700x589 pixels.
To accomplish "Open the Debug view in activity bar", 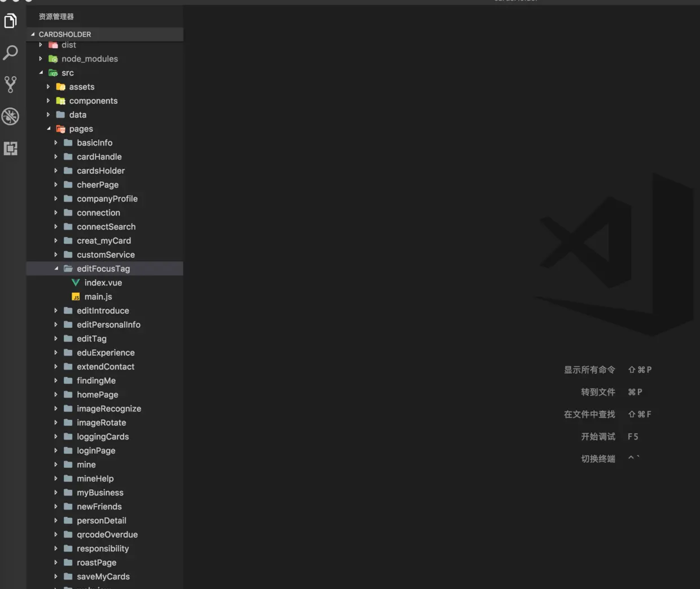I will [x=11, y=116].
